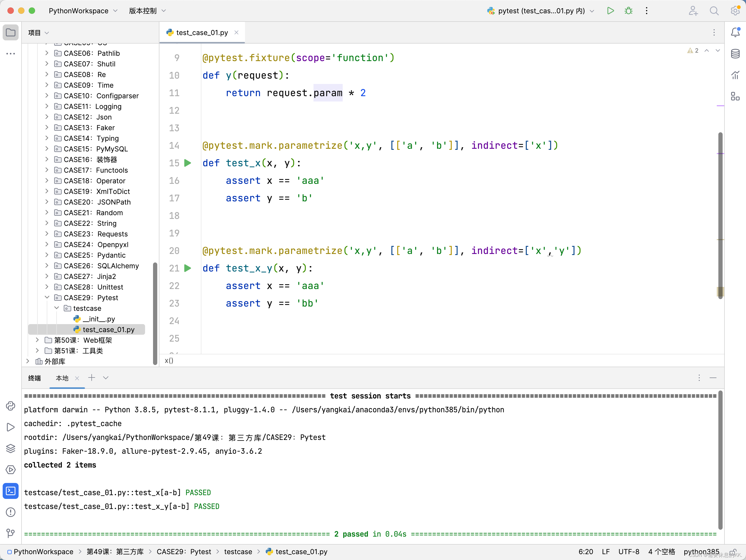Expand the CASE15: PyMySQL folder
The height and width of the screenshot is (560, 746).
(x=47, y=149)
